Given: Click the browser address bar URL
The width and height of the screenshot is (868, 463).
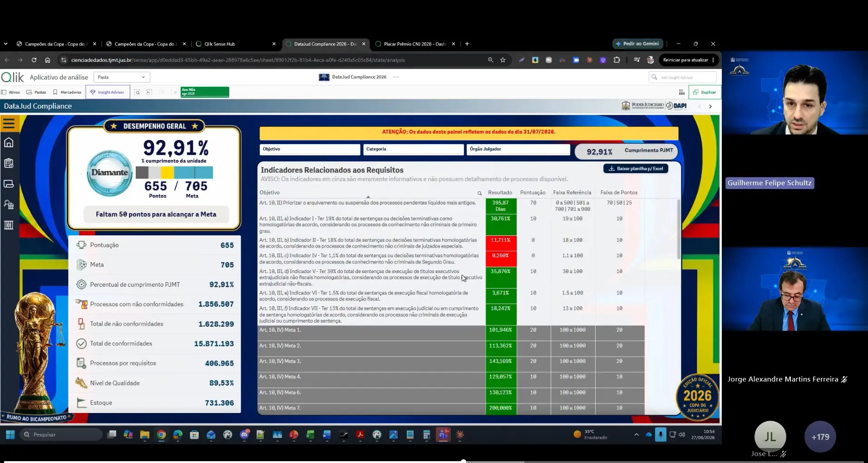Looking at the screenshot, I should point(238,60).
